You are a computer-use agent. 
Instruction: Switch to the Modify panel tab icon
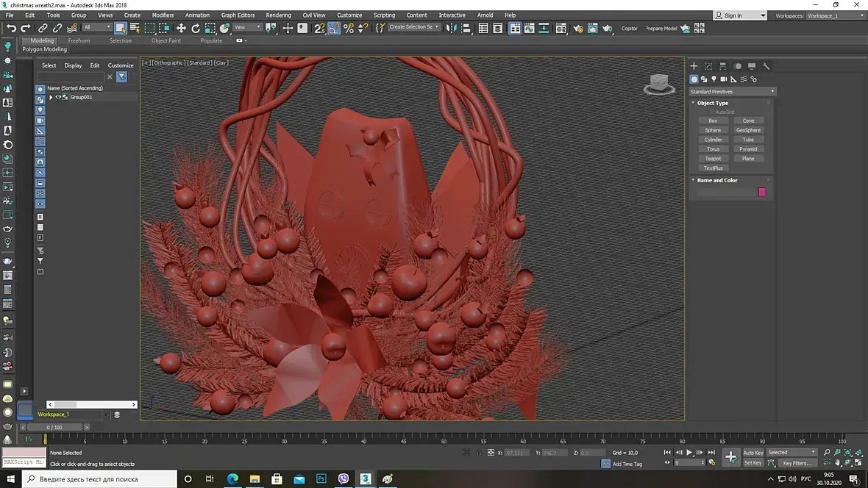pos(708,66)
